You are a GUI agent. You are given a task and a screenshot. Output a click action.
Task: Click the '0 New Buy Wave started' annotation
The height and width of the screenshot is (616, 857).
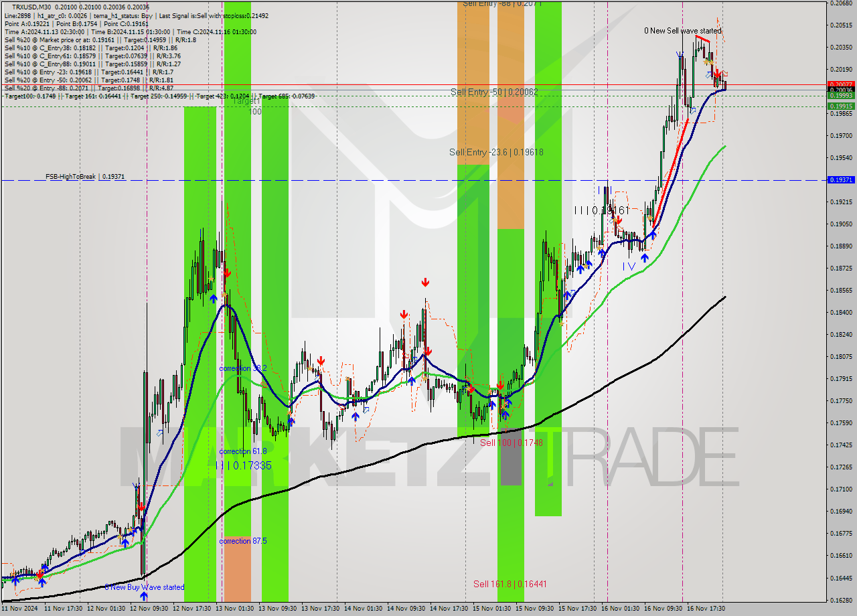(145, 587)
